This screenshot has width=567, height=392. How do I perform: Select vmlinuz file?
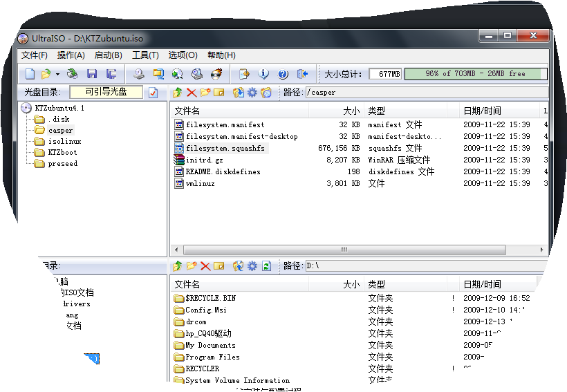tap(201, 184)
